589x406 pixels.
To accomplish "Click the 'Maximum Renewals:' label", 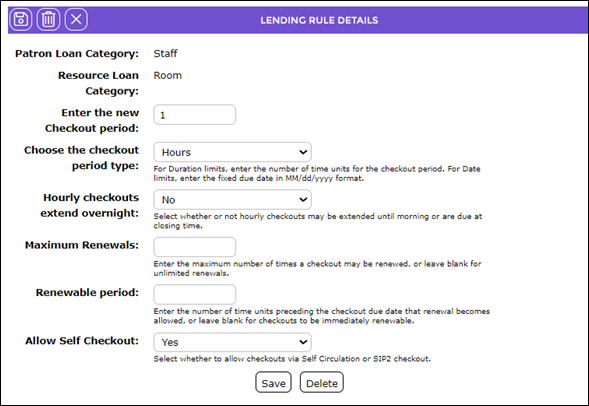I will pos(82,245).
